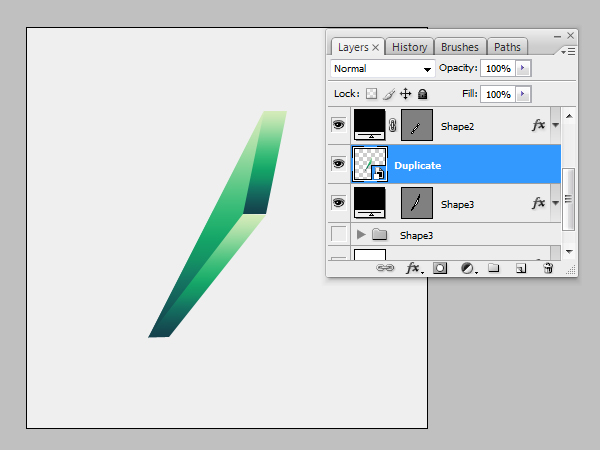The image size is (600, 450).
Task: Select the Shape3 layer name beside fx
Action: pyautogui.click(x=457, y=204)
